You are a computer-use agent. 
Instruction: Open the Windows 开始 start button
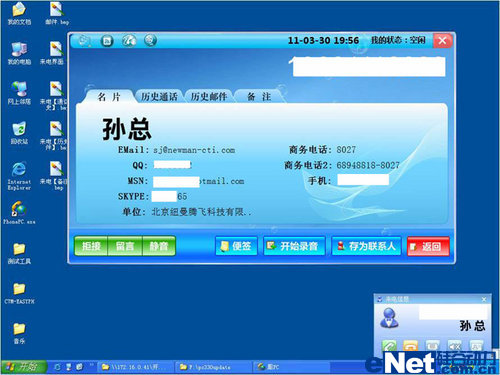click(x=23, y=367)
